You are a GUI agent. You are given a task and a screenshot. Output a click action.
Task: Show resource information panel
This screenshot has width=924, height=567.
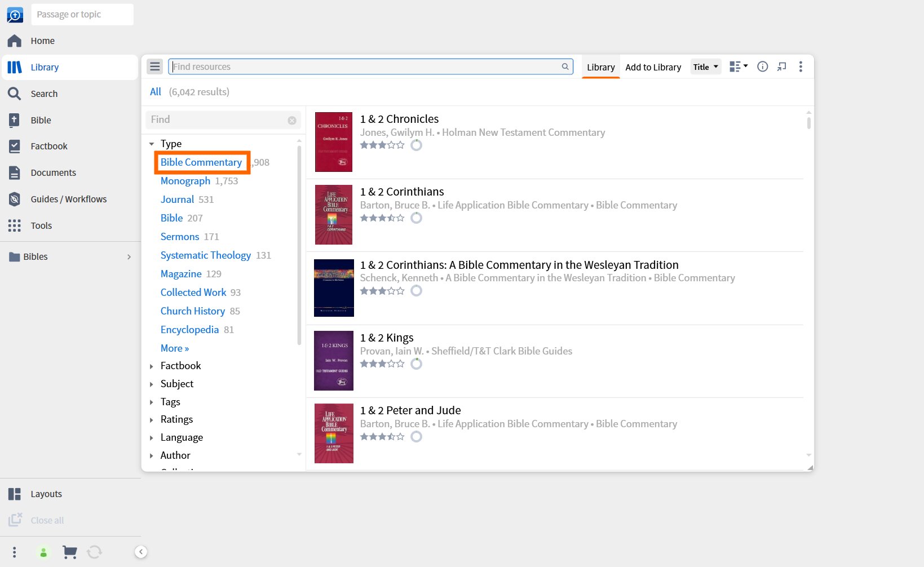(762, 67)
